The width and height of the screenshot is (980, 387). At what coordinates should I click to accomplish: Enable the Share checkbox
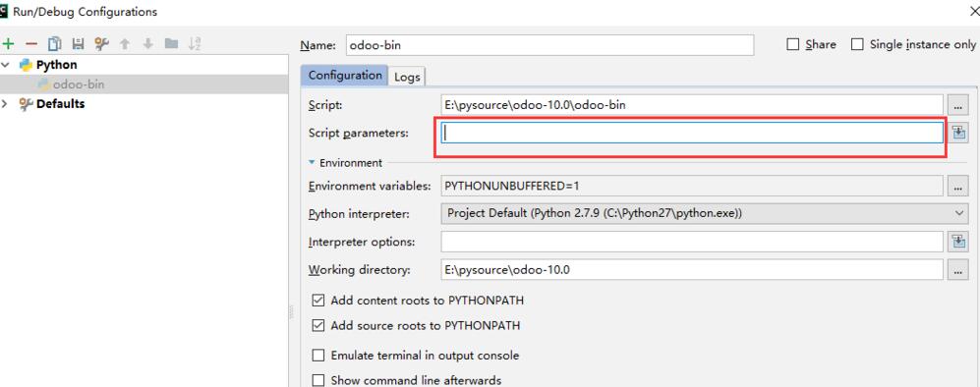793,44
